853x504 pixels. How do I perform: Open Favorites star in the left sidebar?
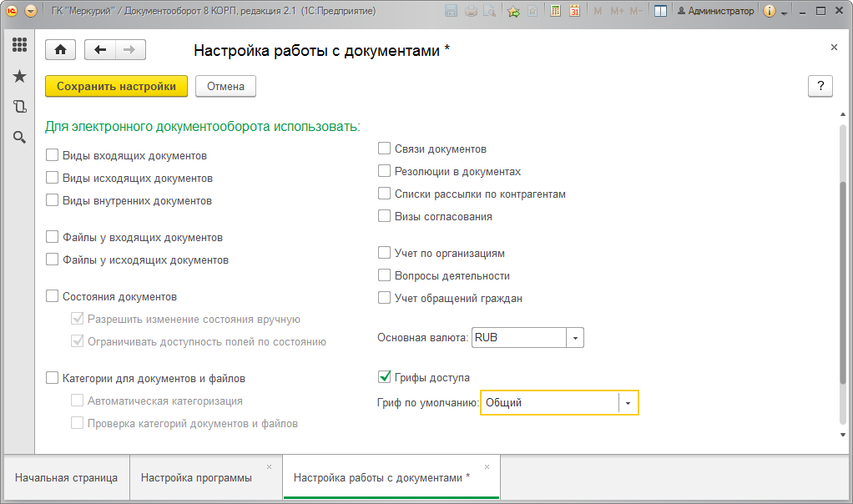(19, 76)
